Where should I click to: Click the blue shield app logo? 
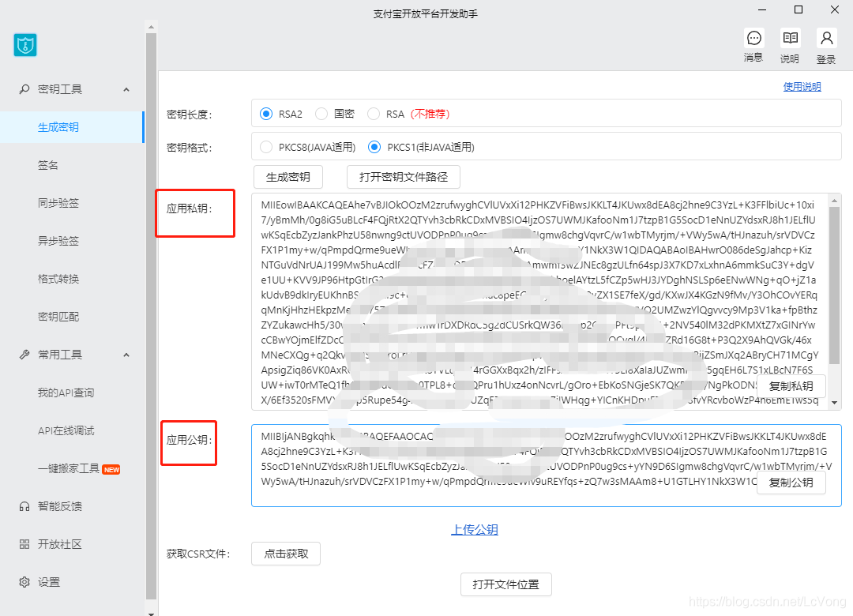click(x=25, y=45)
